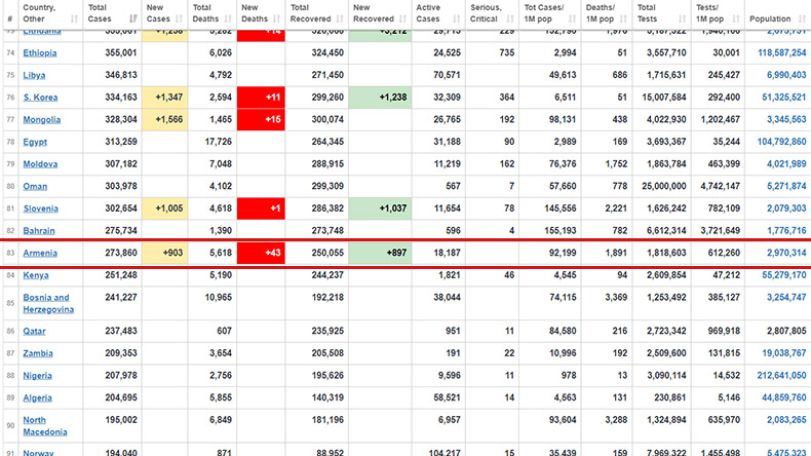The height and width of the screenshot is (456, 811).
Task: Select Slovenia new cases +1,005 cell
Action: tap(165, 208)
